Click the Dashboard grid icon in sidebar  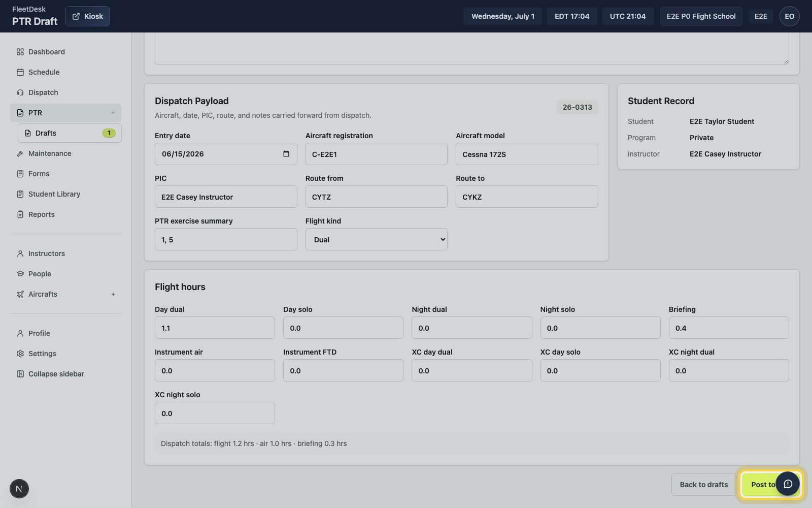coord(20,52)
